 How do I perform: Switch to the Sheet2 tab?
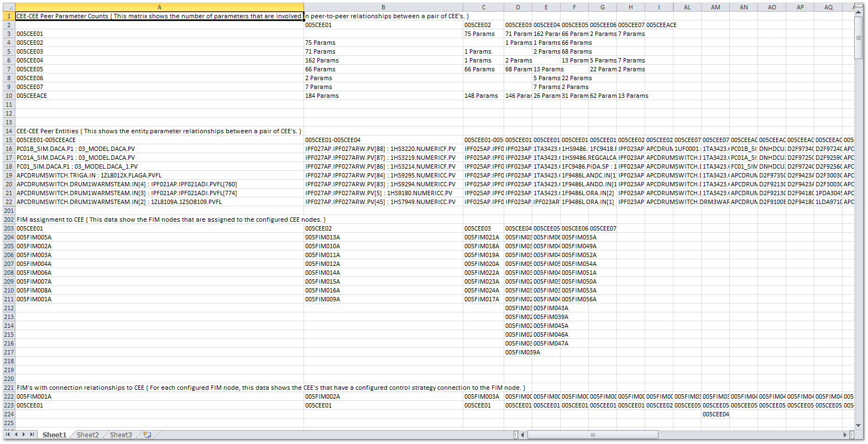pos(88,435)
